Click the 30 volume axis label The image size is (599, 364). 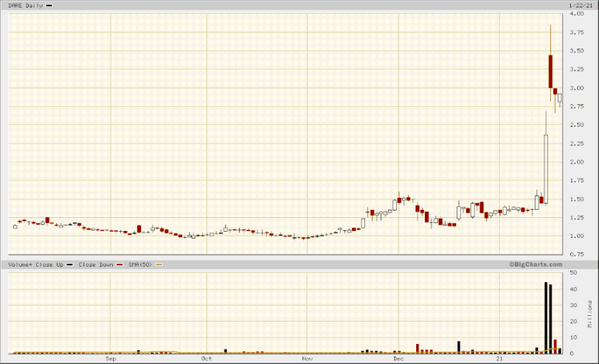coord(573,305)
